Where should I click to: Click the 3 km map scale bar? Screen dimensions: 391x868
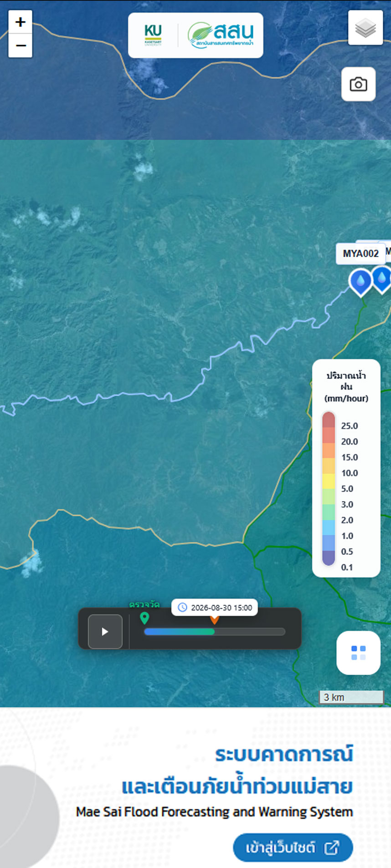coord(351,697)
